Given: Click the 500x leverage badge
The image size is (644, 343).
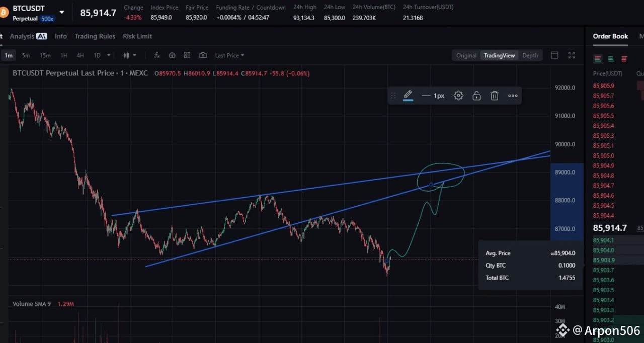Looking at the screenshot, I should 47,19.
